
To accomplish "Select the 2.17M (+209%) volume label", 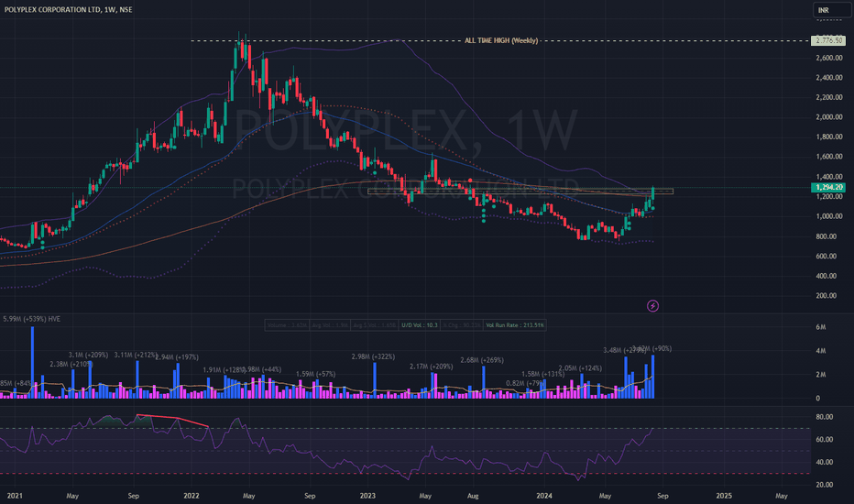I will coord(431,367).
